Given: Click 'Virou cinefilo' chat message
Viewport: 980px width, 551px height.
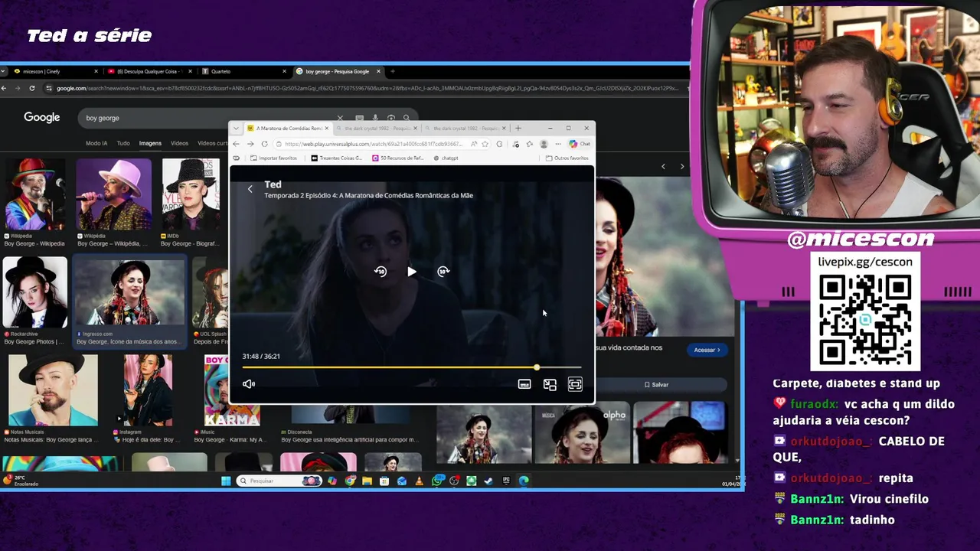Looking at the screenshot, I should [889, 499].
